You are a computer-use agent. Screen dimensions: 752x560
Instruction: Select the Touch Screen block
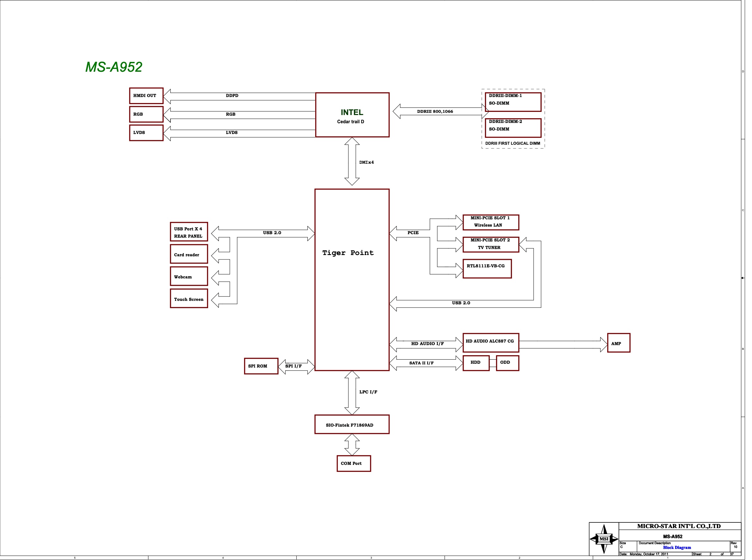pyautogui.click(x=188, y=299)
